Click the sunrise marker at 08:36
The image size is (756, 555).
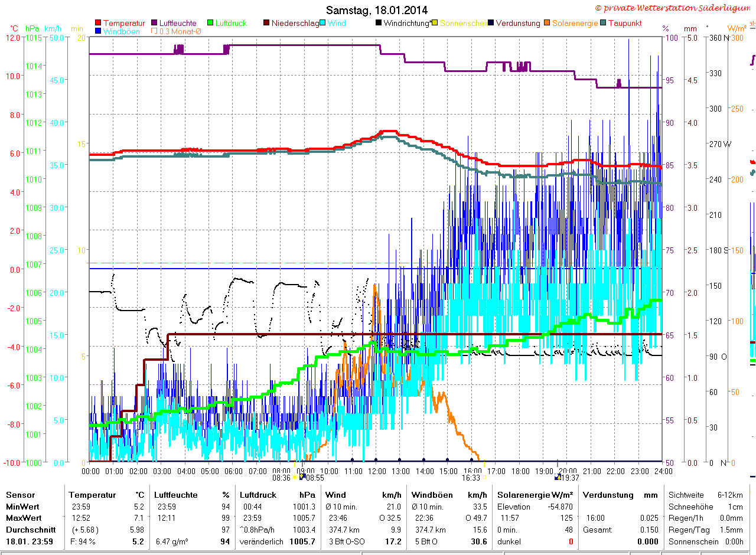click(295, 477)
